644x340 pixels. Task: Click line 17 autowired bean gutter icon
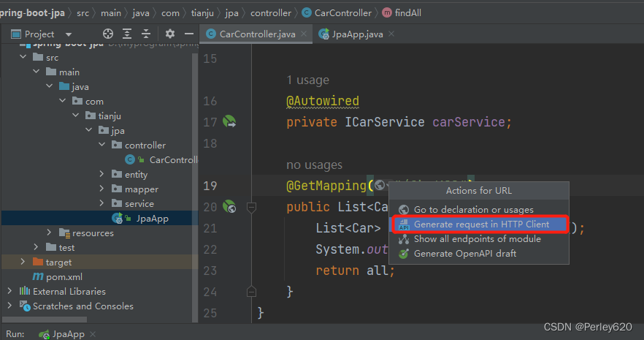point(229,121)
